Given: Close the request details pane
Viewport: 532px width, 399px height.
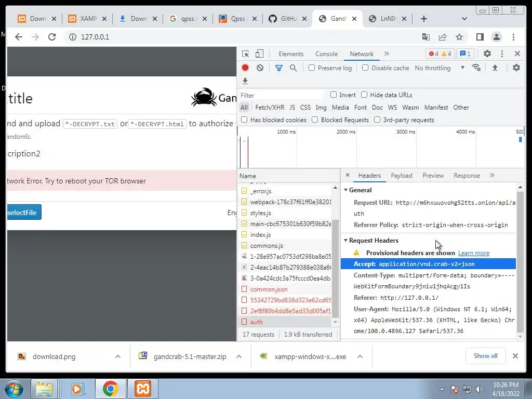Looking at the screenshot, I should [x=348, y=175].
